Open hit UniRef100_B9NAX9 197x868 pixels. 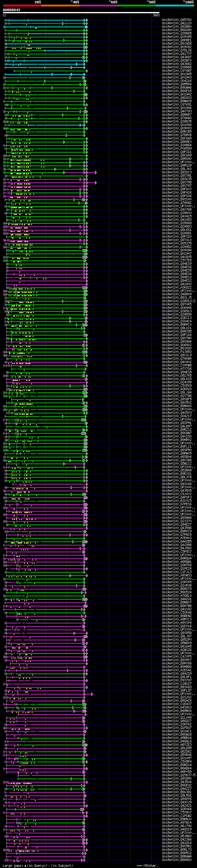point(177,101)
